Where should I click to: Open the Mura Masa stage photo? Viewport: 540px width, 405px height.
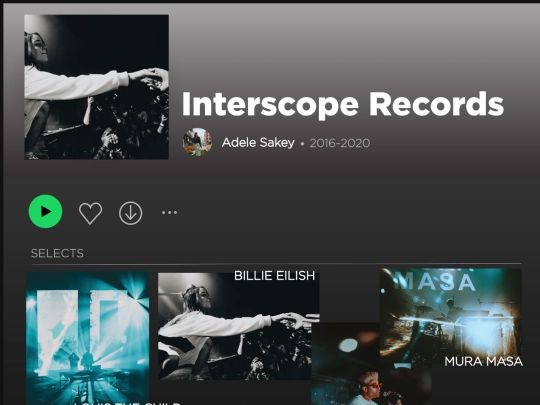[450, 316]
